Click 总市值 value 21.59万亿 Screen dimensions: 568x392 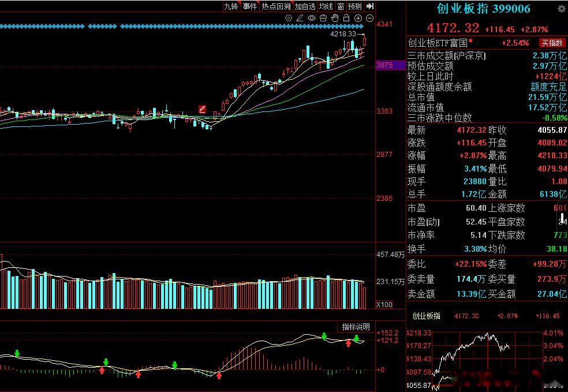547,97
